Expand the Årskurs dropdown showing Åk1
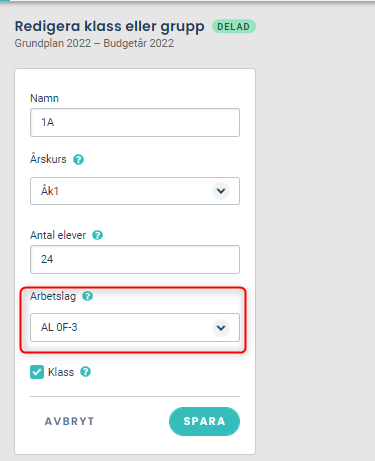The height and width of the screenshot is (461, 375). pos(135,191)
